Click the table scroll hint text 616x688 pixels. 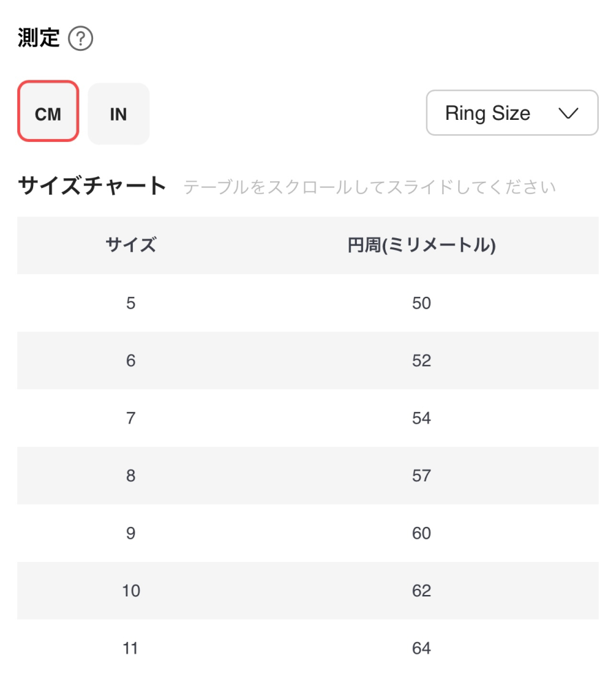pyautogui.click(x=370, y=187)
